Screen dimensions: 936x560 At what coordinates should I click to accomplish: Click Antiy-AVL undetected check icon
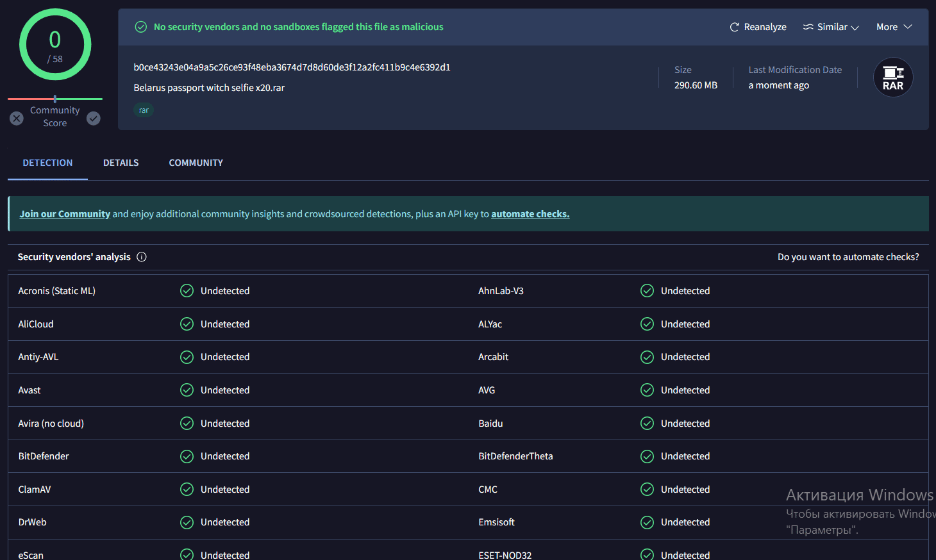tap(187, 357)
